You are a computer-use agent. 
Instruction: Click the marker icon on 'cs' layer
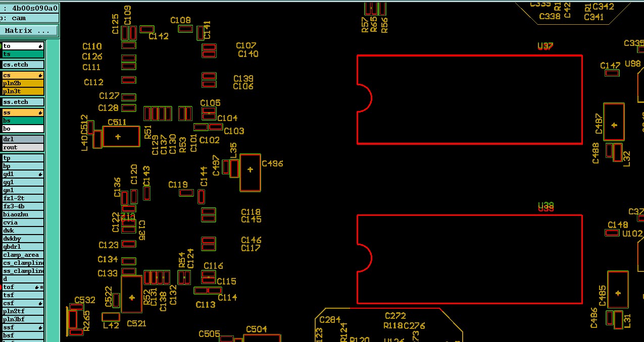(40, 75)
